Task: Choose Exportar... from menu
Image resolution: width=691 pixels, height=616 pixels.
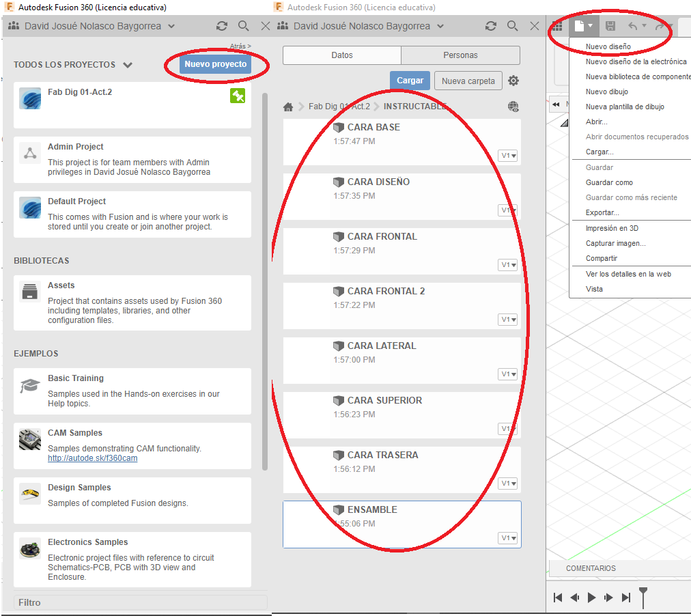Action: click(602, 212)
